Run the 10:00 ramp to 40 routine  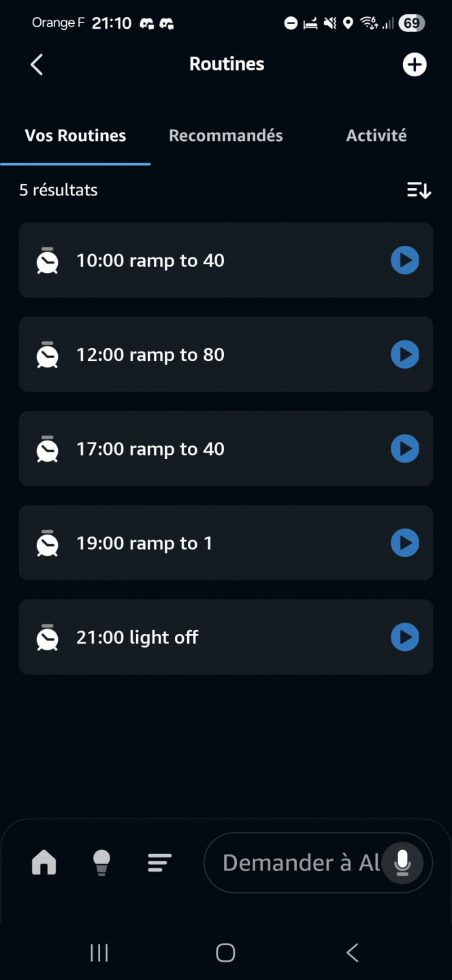(x=404, y=260)
